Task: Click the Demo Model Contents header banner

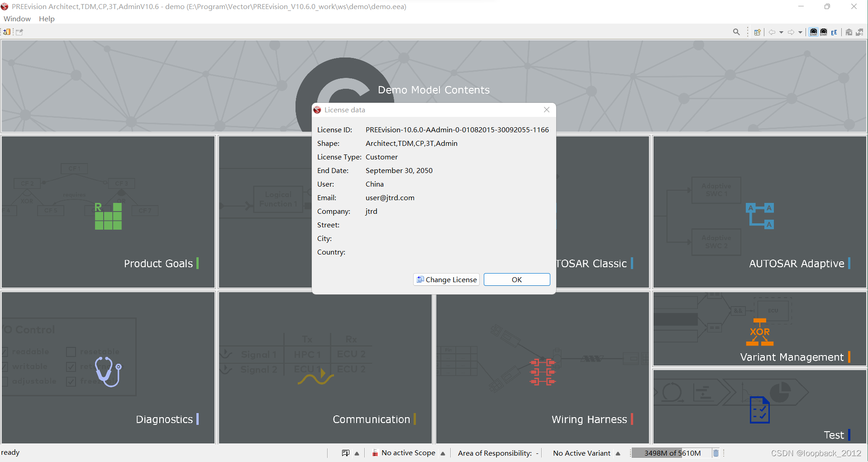Action: [434, 86]
